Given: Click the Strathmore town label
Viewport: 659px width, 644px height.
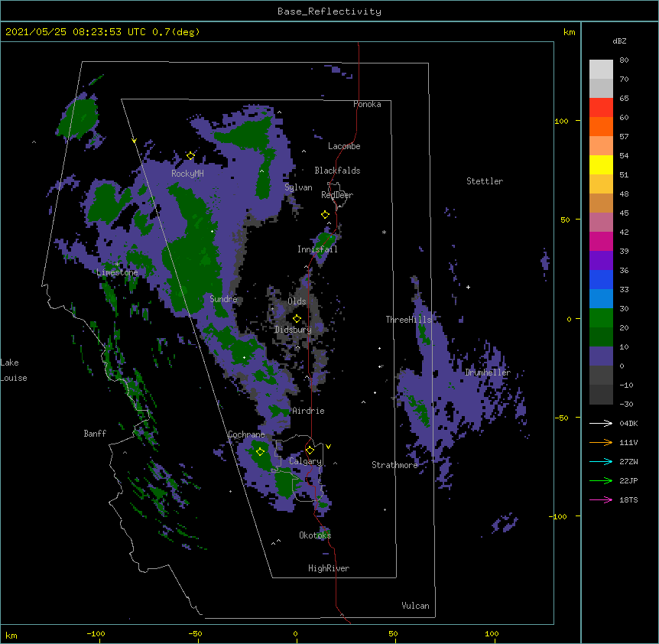Looking at the screenshot, I should click(394, 465).
